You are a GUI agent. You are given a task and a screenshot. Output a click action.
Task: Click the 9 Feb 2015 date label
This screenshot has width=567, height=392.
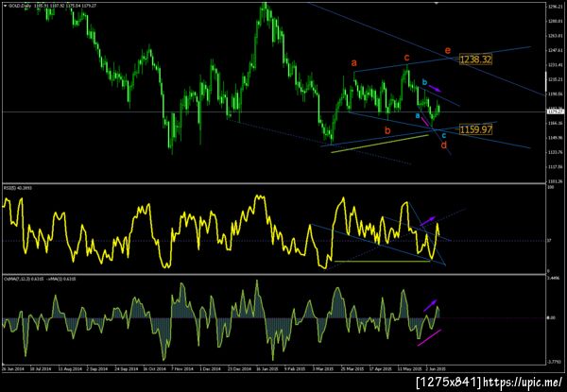(295, 369)
